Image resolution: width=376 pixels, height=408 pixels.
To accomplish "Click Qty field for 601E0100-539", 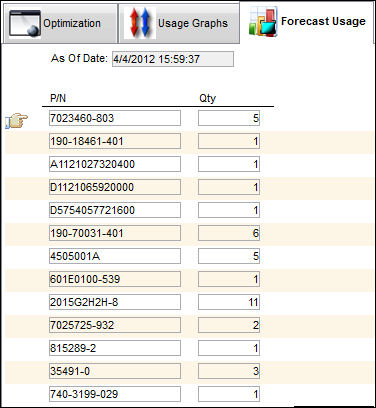I will pyautogui.click(x=229, y=279).
